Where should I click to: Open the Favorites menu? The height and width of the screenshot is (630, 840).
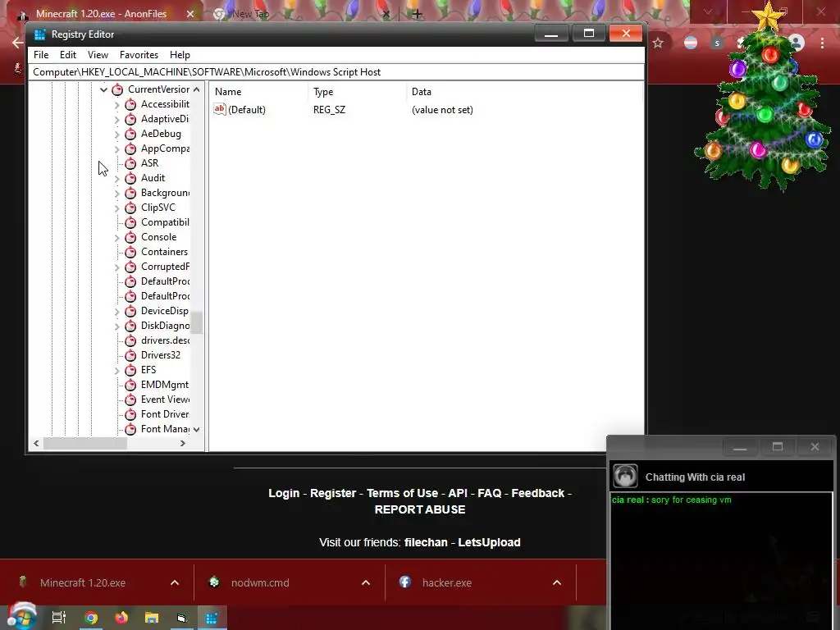point(139,55)
